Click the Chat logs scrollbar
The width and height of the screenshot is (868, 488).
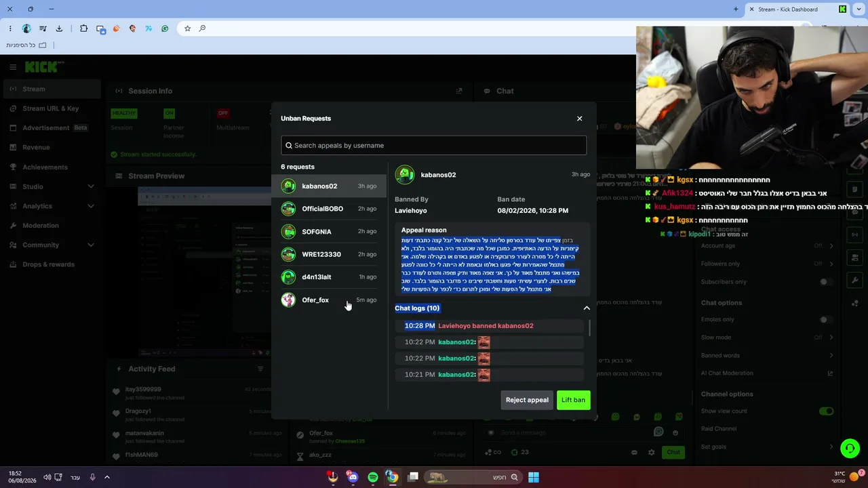click(x=589, y=328)
